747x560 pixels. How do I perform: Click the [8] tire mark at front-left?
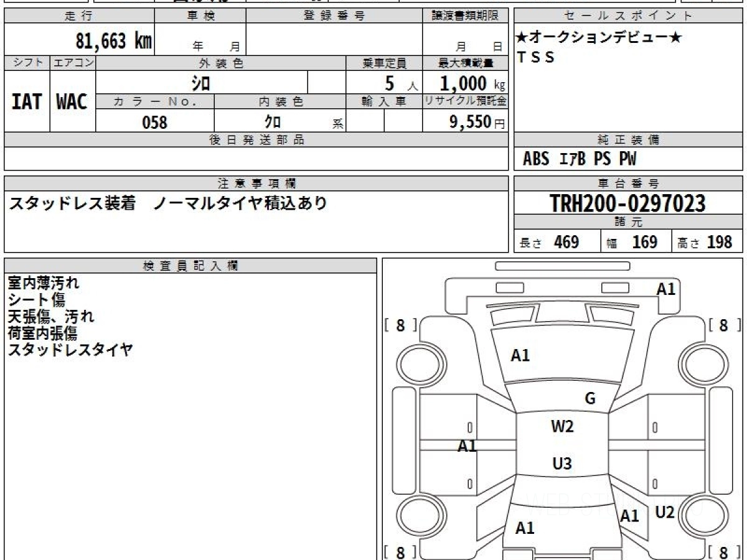[400, 325]
